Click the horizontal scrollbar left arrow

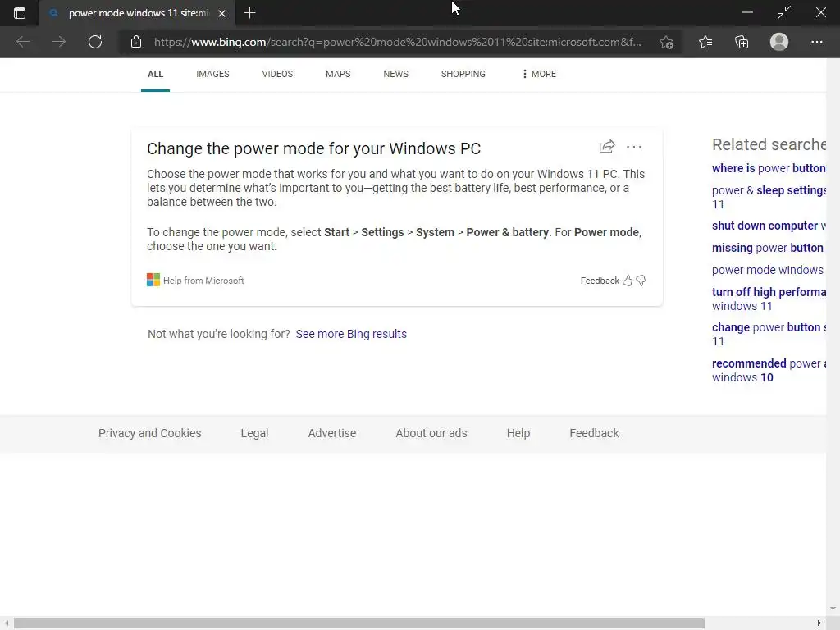[x=6, y=623]
